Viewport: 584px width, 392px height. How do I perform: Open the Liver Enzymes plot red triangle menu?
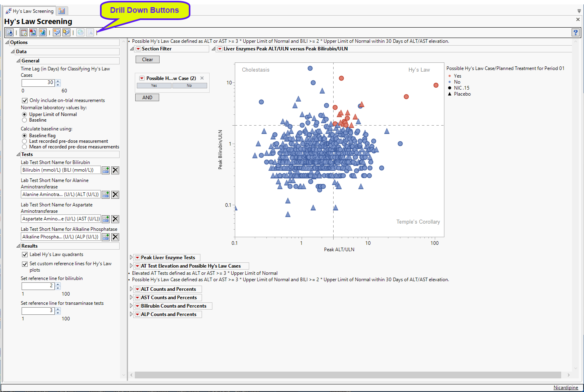(x=220, y=49)
